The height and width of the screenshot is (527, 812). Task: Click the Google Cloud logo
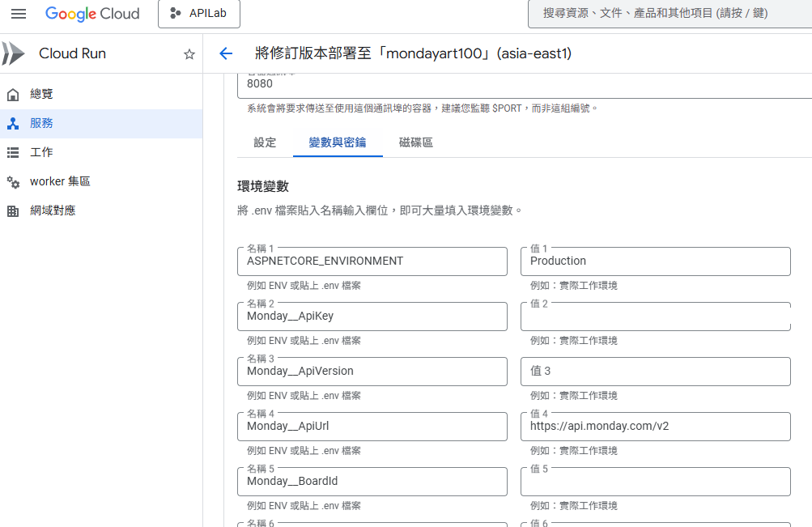[x=92, y=14]
